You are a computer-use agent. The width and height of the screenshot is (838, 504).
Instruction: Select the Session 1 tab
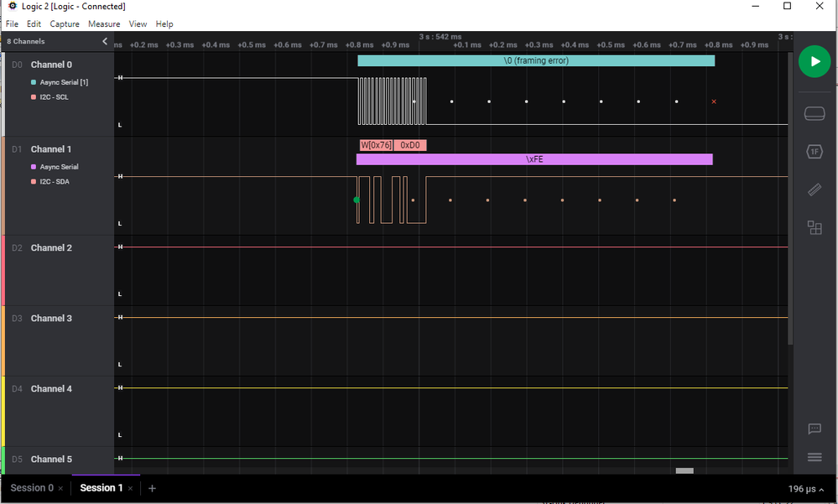(x=101, y=488)
